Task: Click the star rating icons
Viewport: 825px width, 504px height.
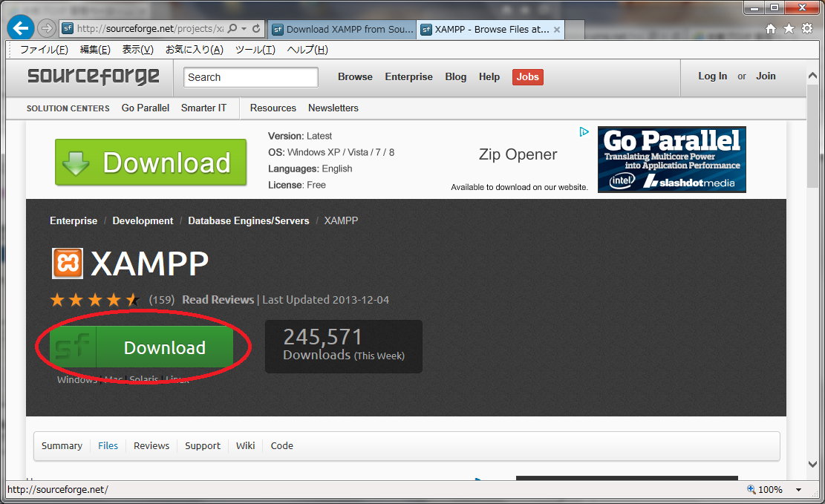Action: point(95,300)
